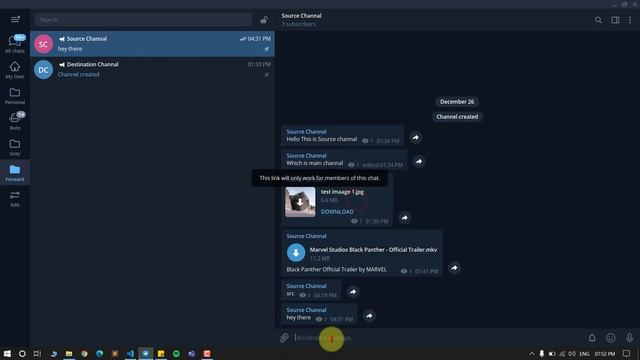This screenshot has width=640, height=360.
Task: Open Visual Studio Code from the taskbar
Action: pyautogui.click(x=130, y=353)
